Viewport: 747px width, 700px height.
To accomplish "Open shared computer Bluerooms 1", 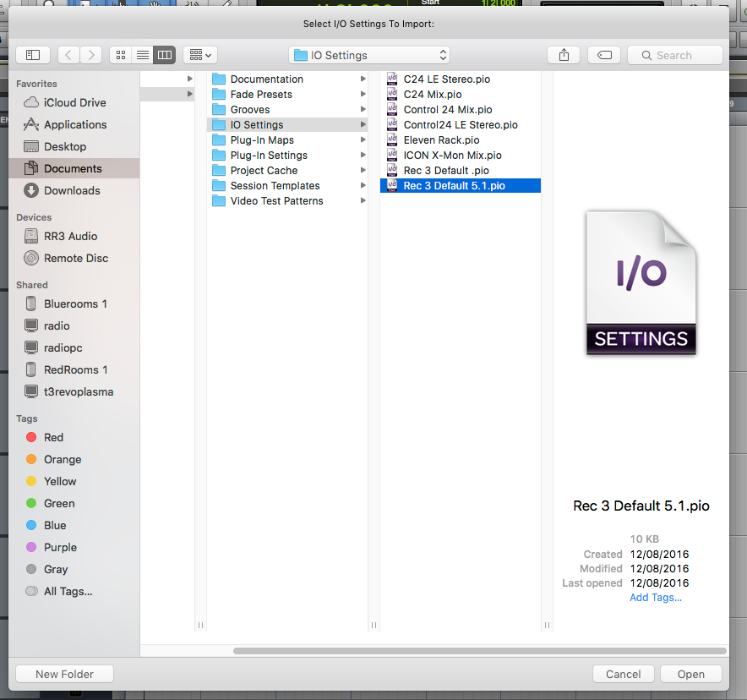I will (74, 304).
